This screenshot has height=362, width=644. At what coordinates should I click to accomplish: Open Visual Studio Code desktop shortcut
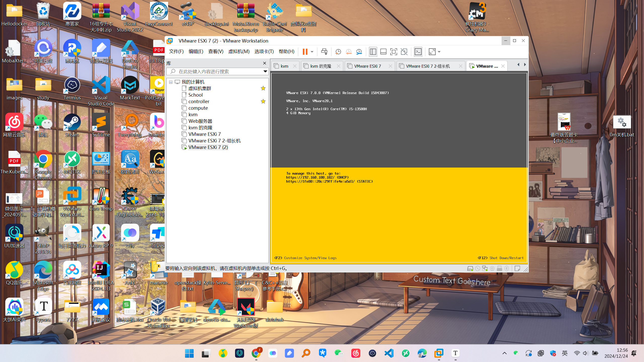(101, 91)
